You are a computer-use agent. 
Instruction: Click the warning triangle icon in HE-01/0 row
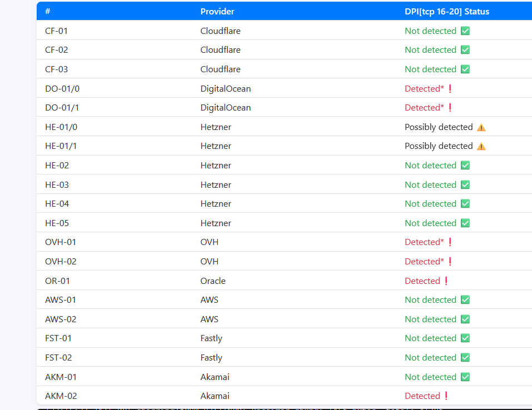point(481,127)
